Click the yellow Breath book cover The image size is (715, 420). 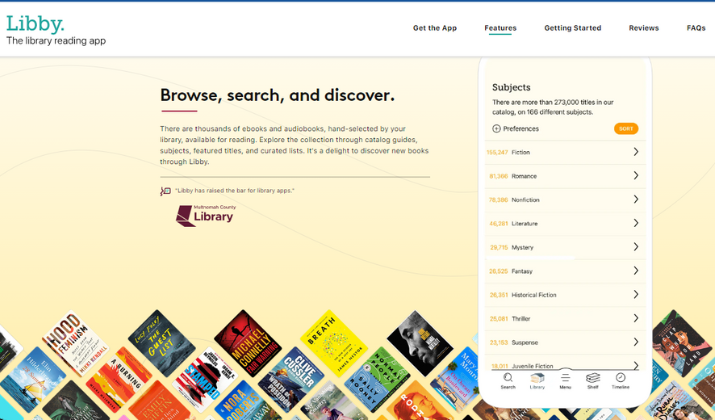[x=334, y=343]
